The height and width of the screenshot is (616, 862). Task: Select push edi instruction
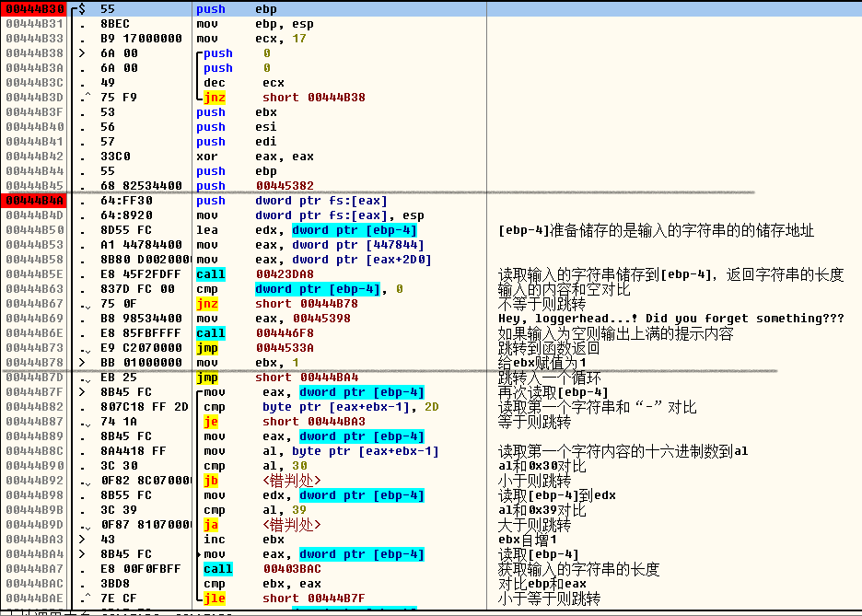click(x=237, y=142)
